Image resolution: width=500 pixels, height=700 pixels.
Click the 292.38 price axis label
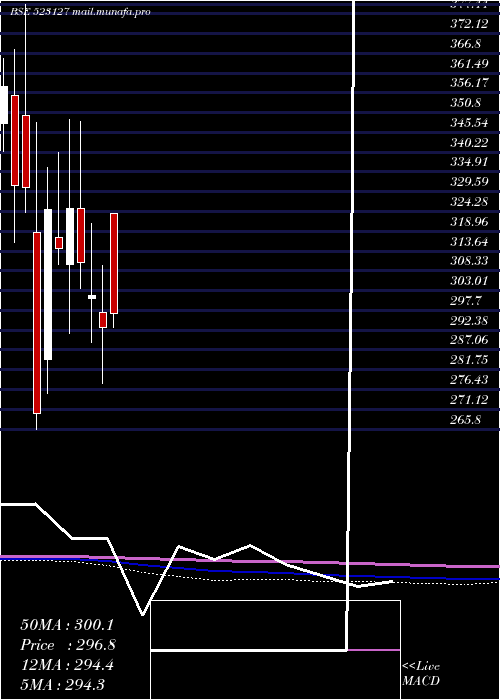(469, 321)
